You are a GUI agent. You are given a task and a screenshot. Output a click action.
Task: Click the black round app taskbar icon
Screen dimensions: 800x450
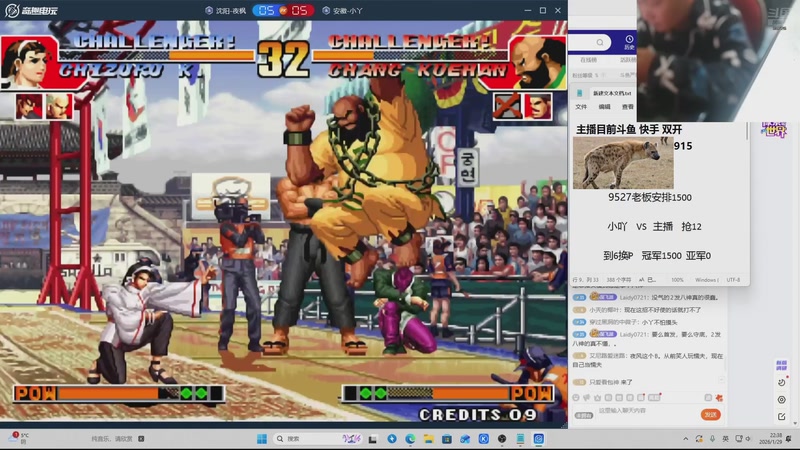[x=502, y=439]
